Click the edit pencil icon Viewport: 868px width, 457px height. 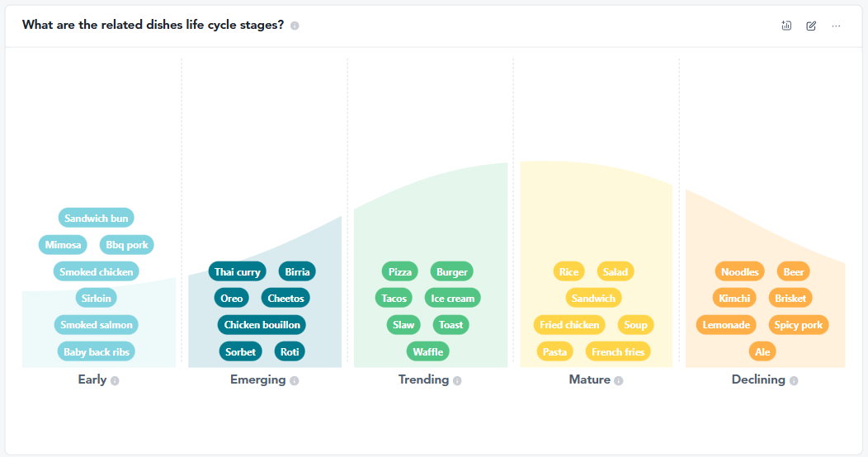[x=811, y=26]
